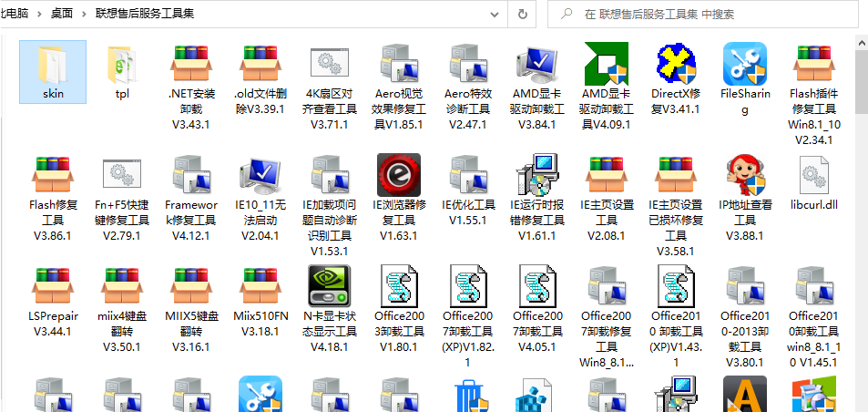Select LSPrepair V3.44.1 archive icon
This screenshot has height=412, width=868.
[x=53, y=286]
